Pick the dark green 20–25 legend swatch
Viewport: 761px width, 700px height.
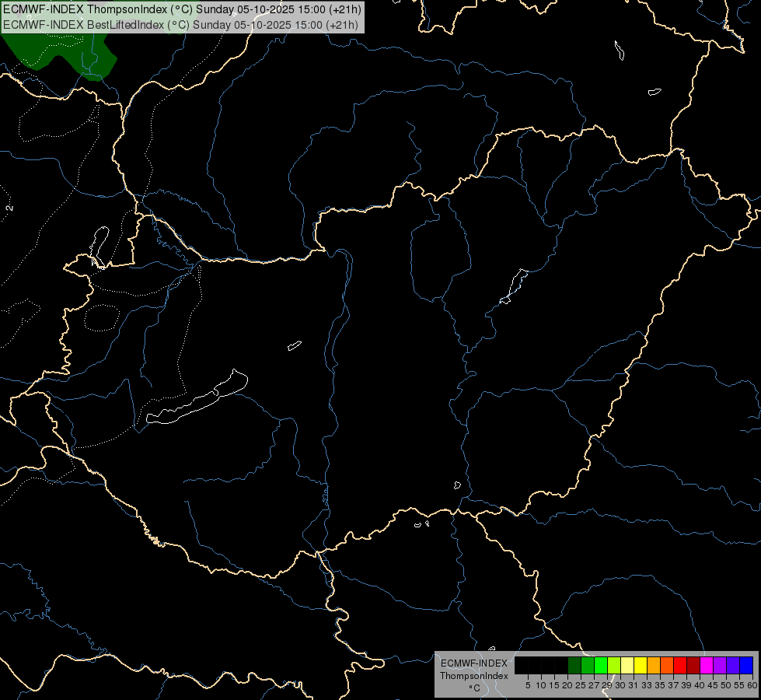[x=574, y=665]
